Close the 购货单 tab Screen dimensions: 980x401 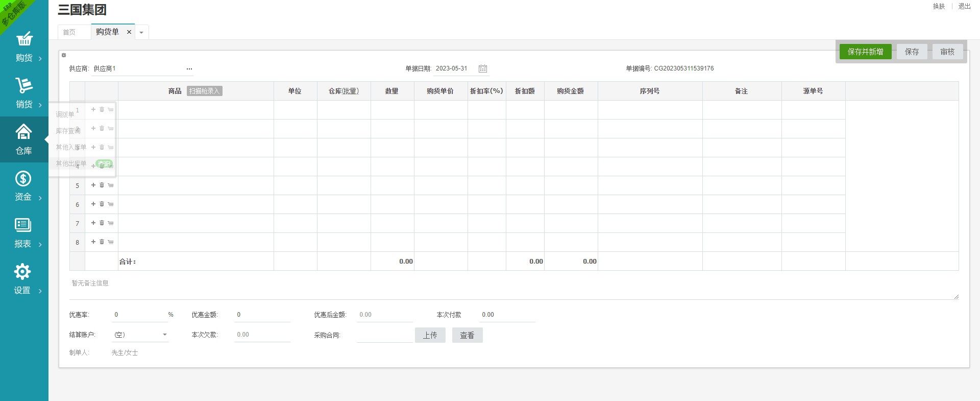point(129,32)
